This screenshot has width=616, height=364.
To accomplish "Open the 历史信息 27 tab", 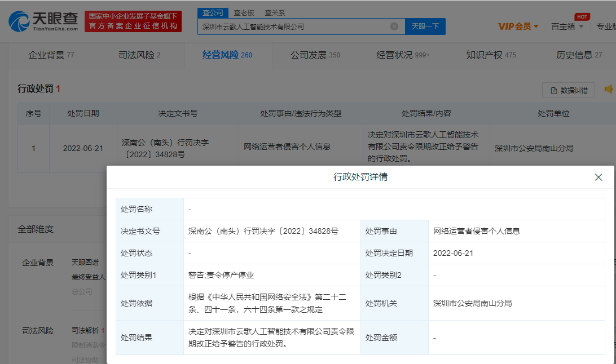I will pyautogui.click(x=579, y=55).
